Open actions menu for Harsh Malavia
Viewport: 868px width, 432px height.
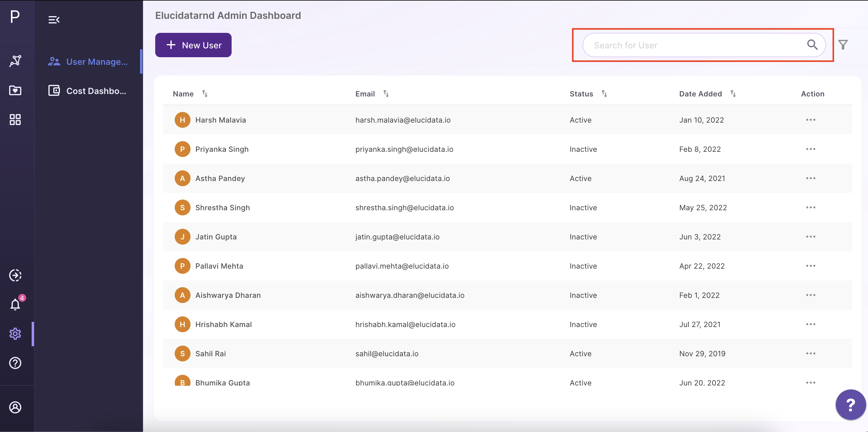[811, 120]
